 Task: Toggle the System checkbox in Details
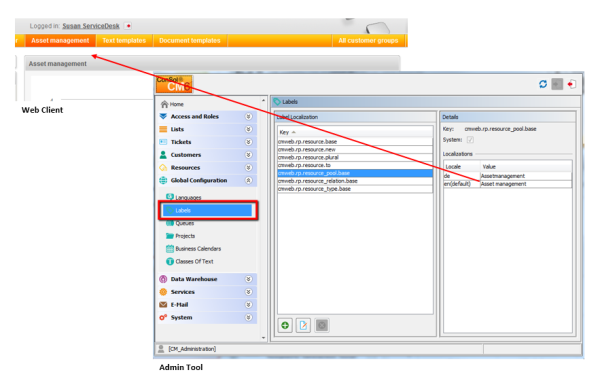pos(470,140)
